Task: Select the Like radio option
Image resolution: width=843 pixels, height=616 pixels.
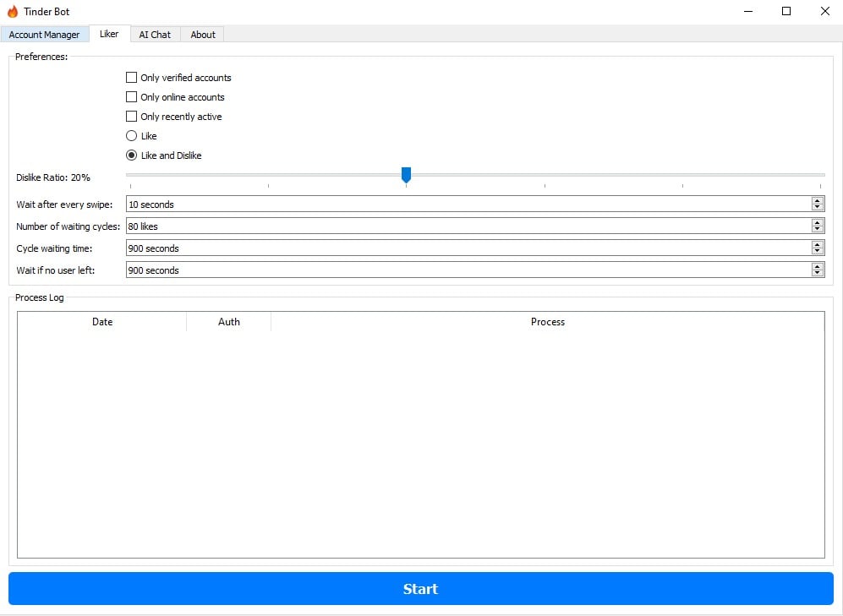Action: (131, 136)
